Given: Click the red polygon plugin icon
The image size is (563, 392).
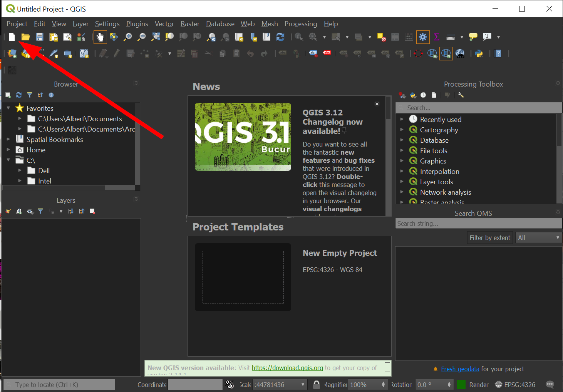Looking at the screenshot, I should (418, 53).
